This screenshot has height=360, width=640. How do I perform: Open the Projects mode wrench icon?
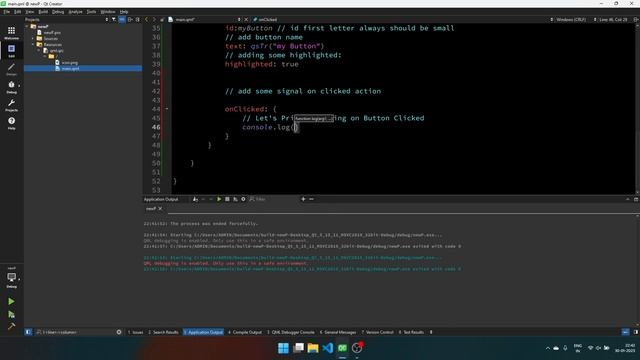click(11, 104)
